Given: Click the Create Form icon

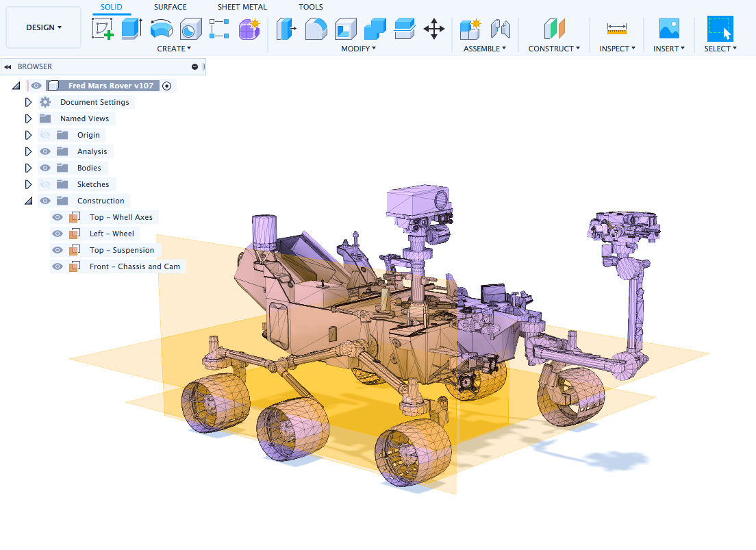Looking at the screenshot, I should tap(249, 29).
